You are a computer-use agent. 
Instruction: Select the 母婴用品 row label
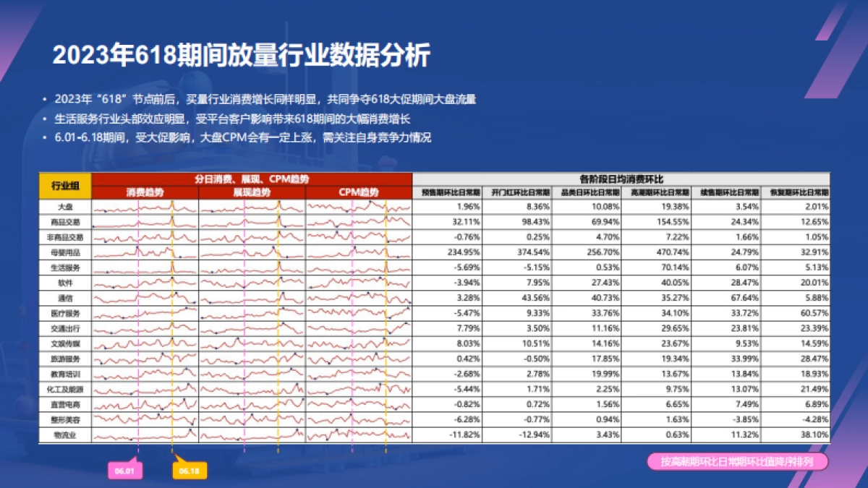[67, 254]
